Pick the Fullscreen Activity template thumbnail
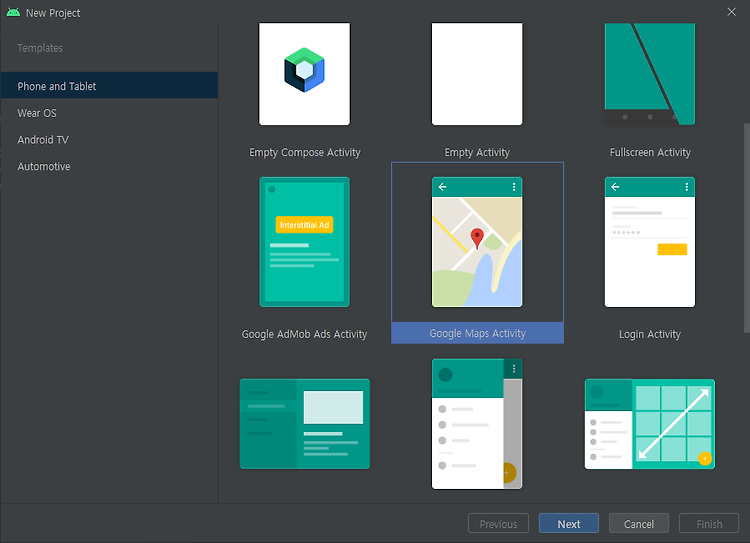 tap(650, 74)
